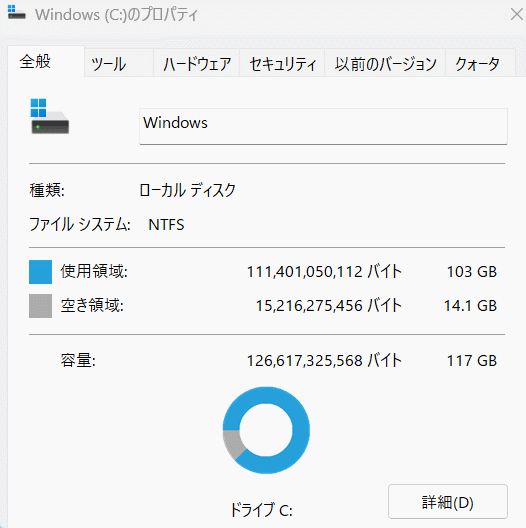Click the large Windows drive icon
Screen dimensions: 526x528
(50, 117)
